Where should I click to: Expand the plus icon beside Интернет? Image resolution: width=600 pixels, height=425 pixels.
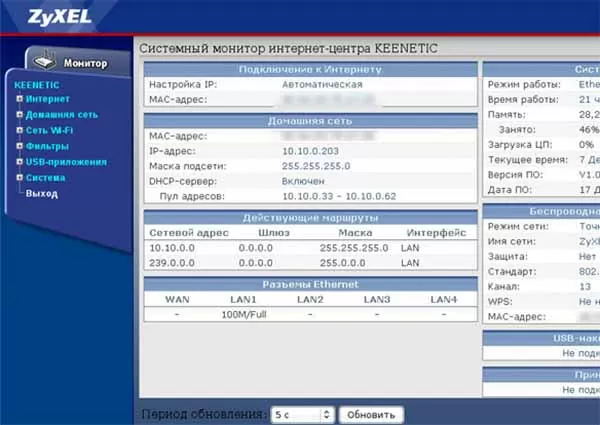pyautogui.click(x=19, y=100)
